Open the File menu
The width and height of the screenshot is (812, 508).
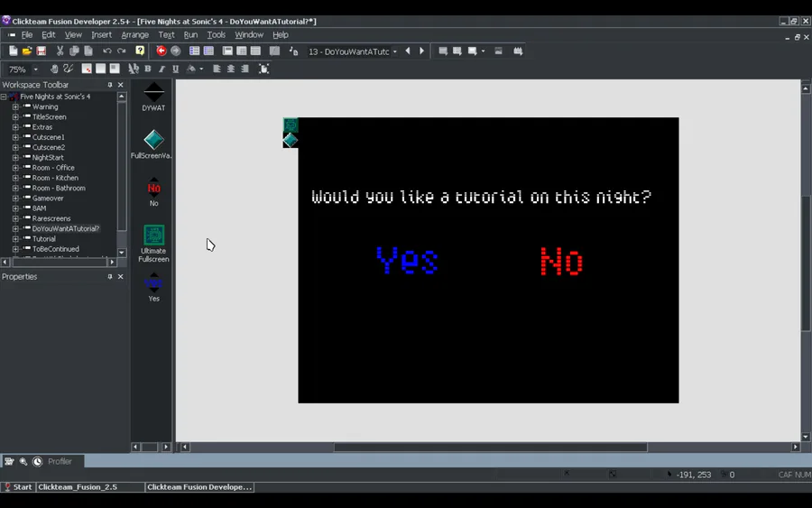pos(27,34)
